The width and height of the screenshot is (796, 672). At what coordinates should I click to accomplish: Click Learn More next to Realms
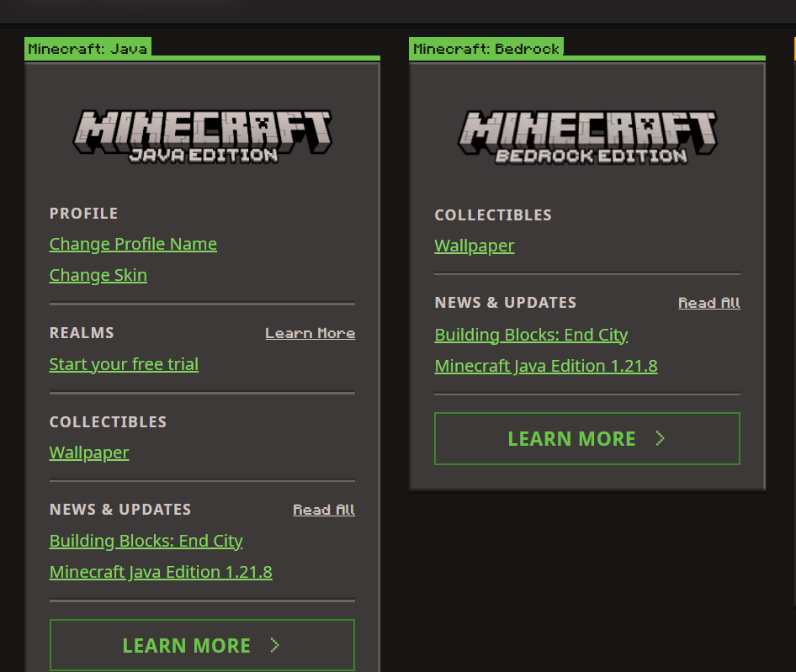click(x=310, y=333)
